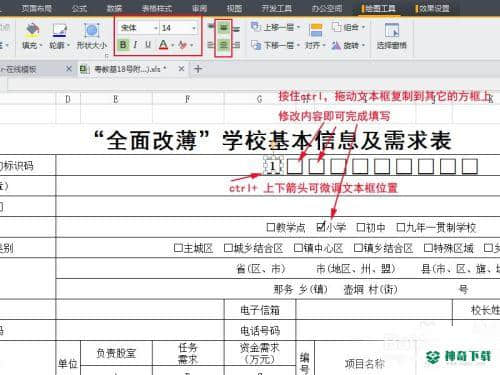This screenshot has width=500, height=375.
Task: Switch to the 效果设置 ribbon tab
Action: pyautogui.click(x=434, y=8)
